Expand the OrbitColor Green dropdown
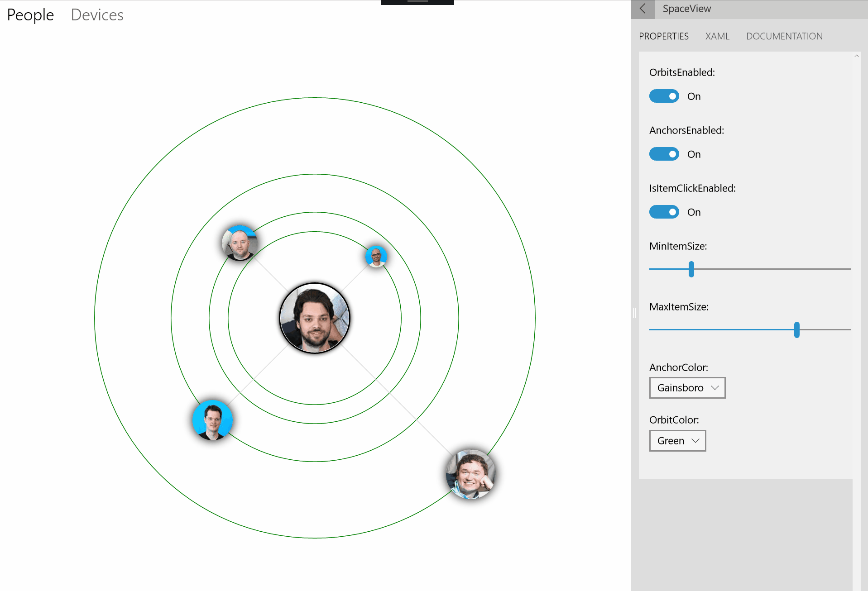The image size is (868, 591). [677, 441]
